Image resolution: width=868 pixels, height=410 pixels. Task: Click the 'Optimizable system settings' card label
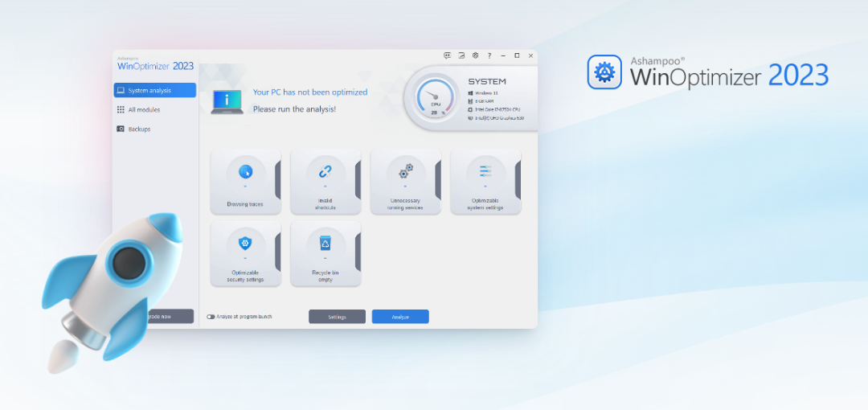click(485, 204)
